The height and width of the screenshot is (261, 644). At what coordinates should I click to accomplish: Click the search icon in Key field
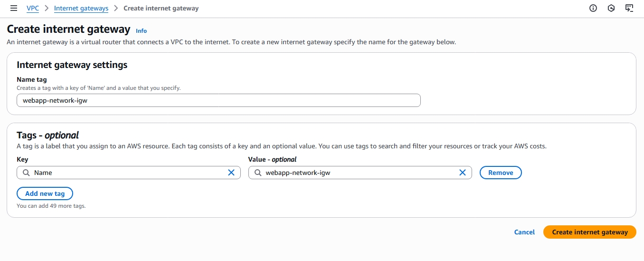pyautogui.click(x=27, y=173)
